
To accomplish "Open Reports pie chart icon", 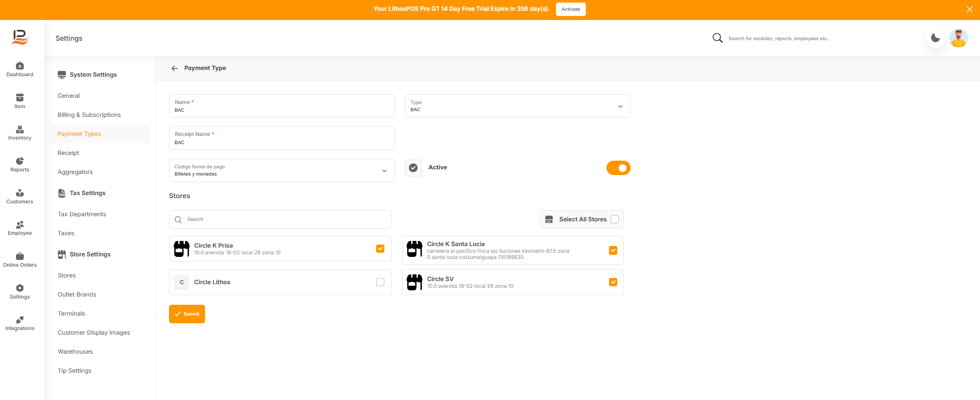I will 20,161.
